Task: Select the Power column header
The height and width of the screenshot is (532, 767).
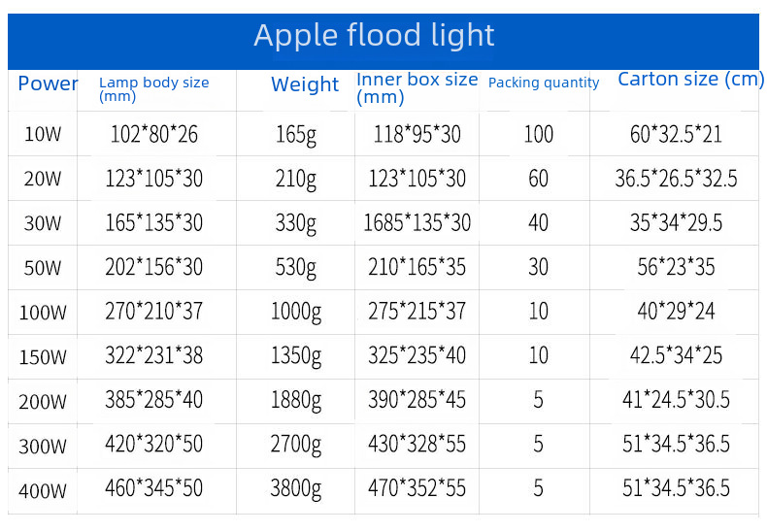Action: point(48,83)
